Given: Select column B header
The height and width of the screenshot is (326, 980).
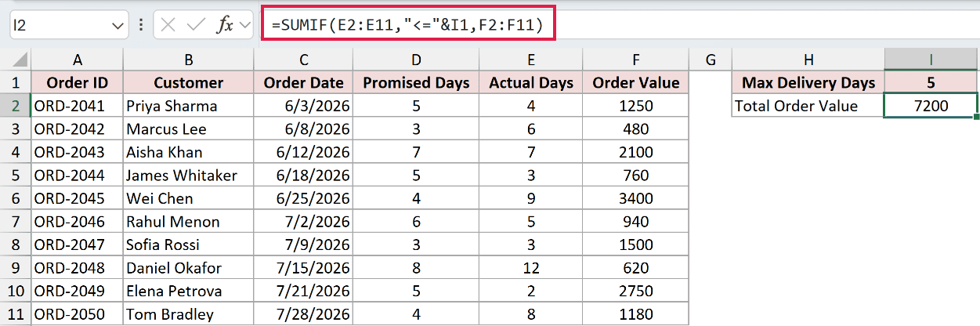Looking at the screenshot, I should [188, 59].
